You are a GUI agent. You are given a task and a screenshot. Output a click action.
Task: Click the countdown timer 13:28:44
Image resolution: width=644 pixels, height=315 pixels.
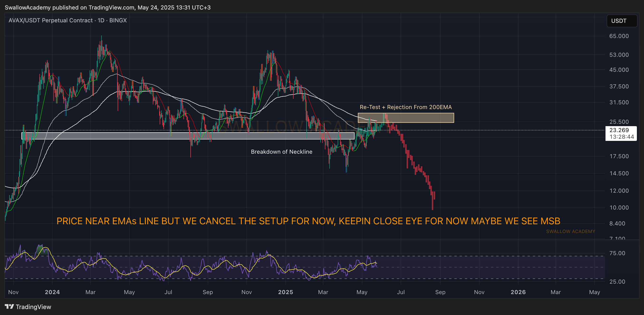pos(621,137)
